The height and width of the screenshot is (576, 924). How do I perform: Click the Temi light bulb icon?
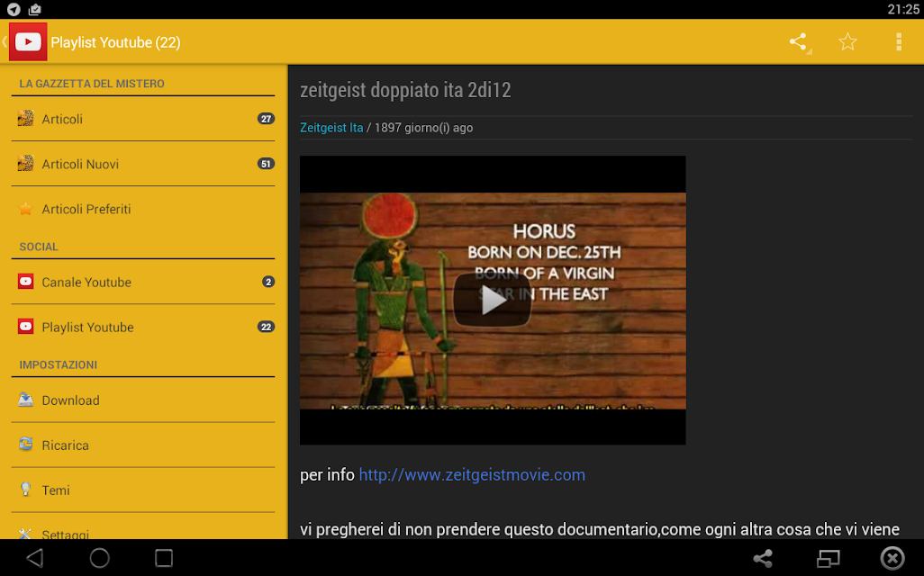click(x=25, y=490)
